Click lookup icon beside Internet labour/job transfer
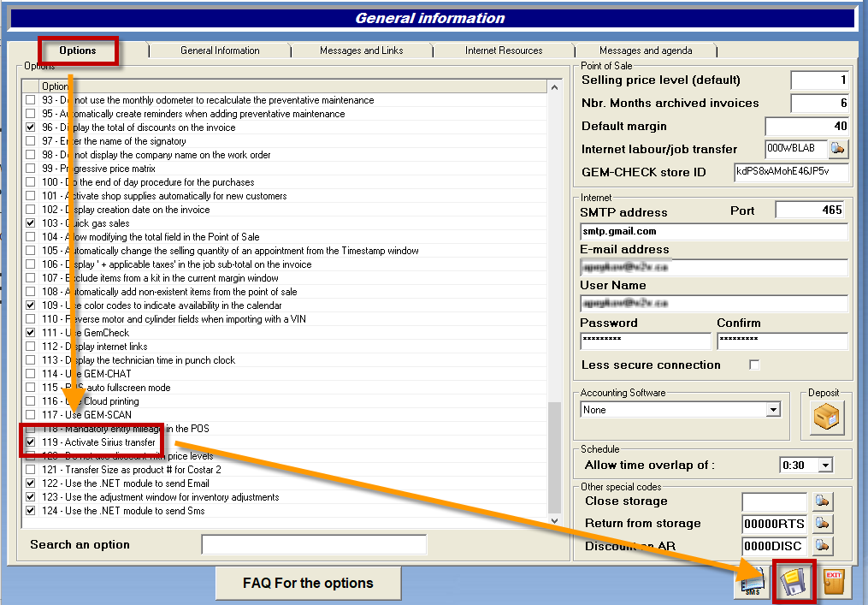The width and height of the screenshot is (868, 605). pos(838,149)
